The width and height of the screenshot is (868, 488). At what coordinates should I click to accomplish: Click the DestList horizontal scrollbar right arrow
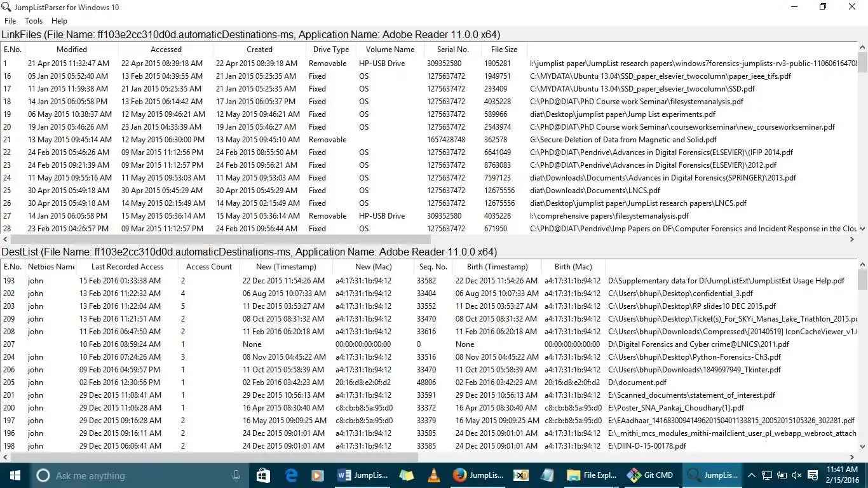(852, 457)
